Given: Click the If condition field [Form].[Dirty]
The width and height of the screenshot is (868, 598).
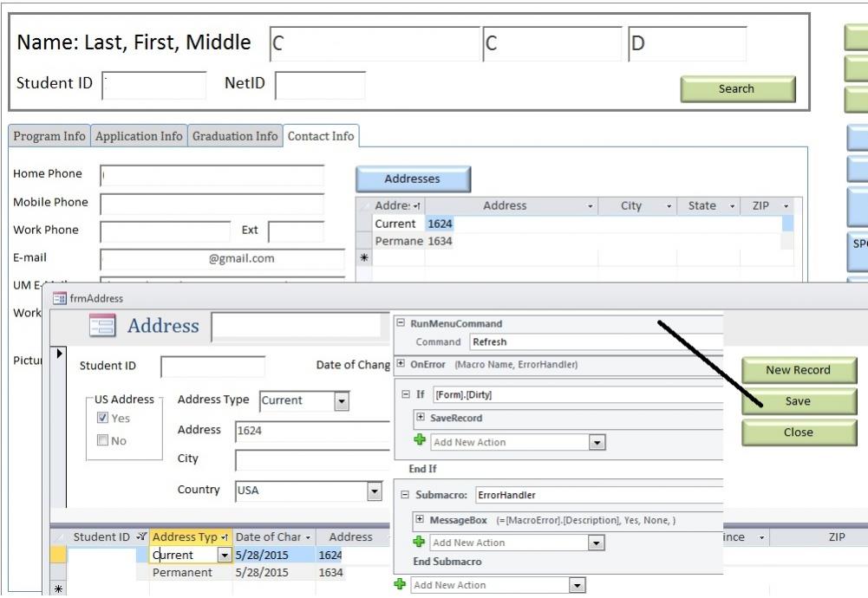Looking at the screenshot, I should click(x=578, y=394).
